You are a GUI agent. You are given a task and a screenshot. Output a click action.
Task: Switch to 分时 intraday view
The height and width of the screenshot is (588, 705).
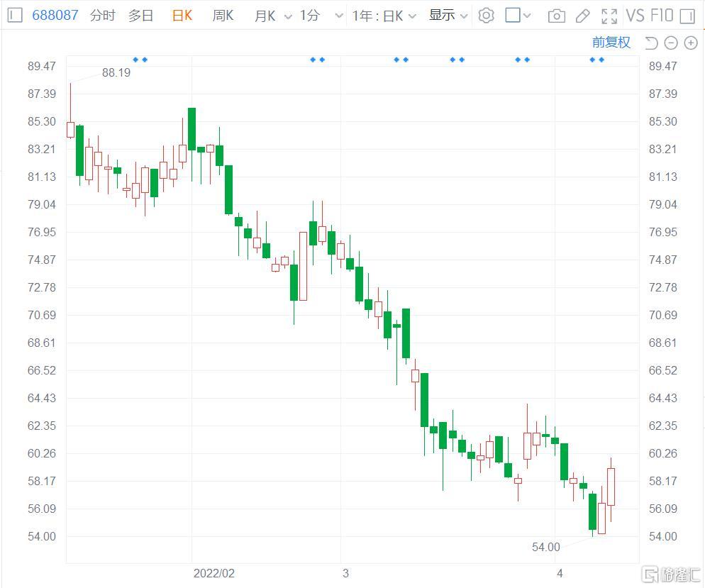(x=103, y=16)
